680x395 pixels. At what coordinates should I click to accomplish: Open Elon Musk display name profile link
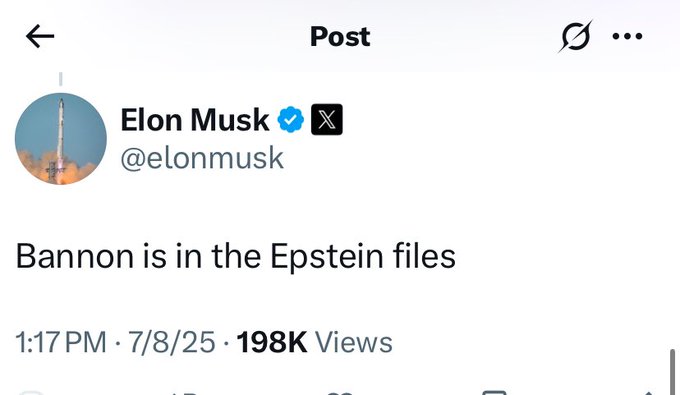[195, 120]
